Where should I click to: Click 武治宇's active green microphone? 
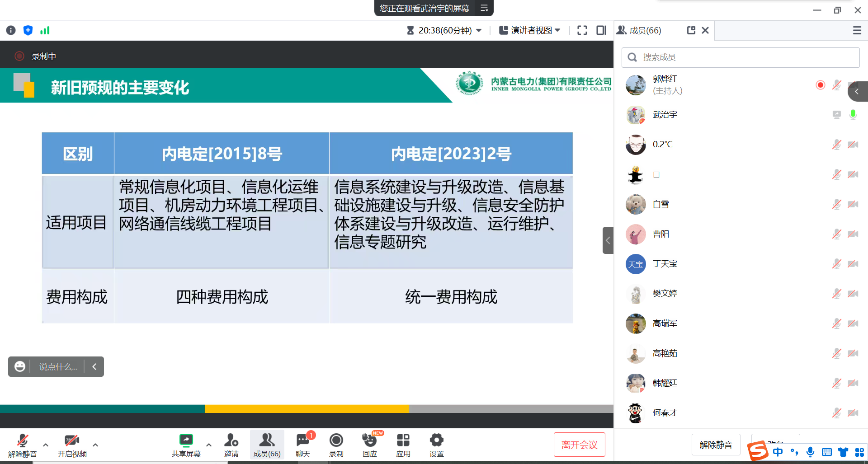click(x=853, y=114)
